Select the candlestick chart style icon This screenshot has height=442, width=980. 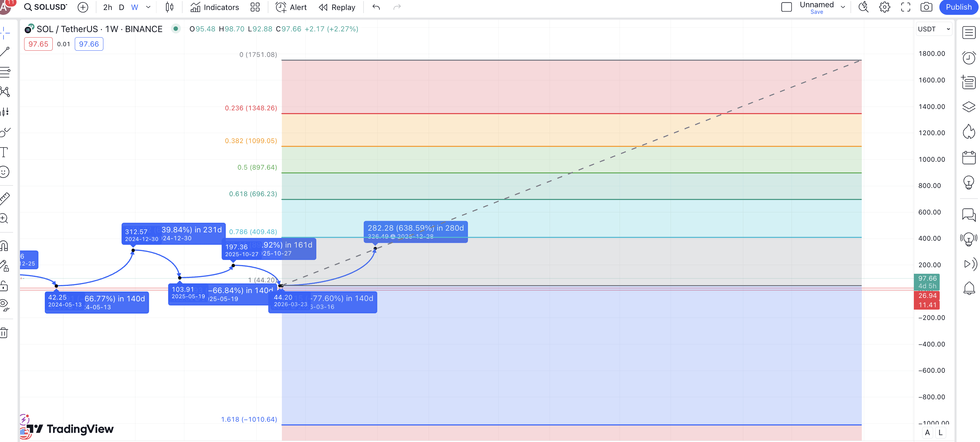pos(170,7)
